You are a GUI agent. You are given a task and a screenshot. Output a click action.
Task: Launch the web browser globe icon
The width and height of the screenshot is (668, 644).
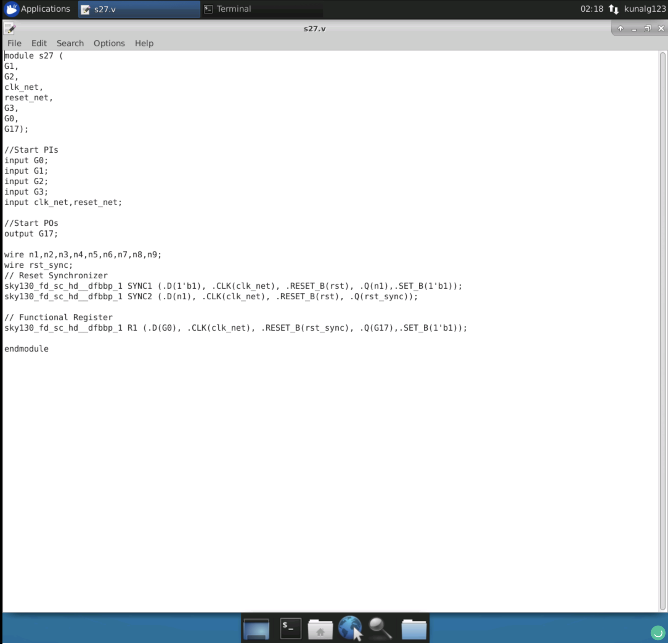[351, 628]
